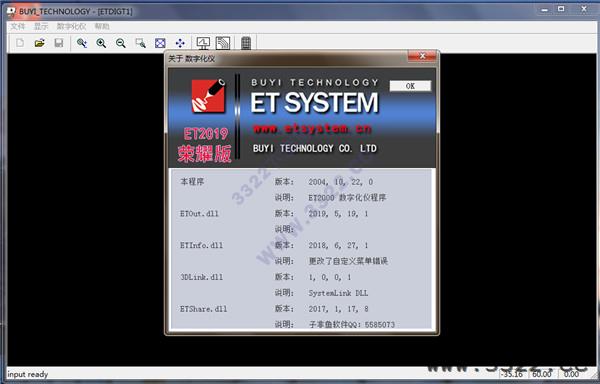Viewport: 600px width, 384px height.
Task: Click the ET red pen logo
Action: pyautogui.click(x=208, y=96)
